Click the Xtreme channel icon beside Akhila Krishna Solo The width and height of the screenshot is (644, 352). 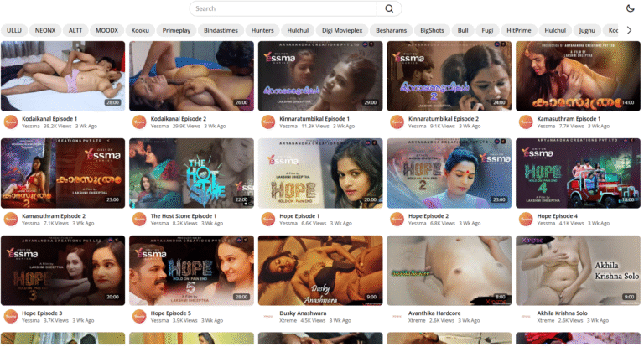point(526,317)
